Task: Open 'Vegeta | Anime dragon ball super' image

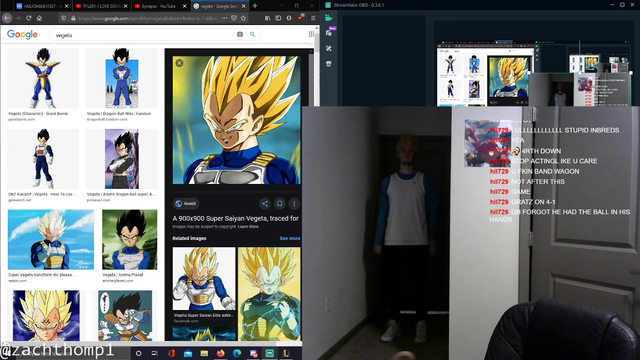Action: click(x=122, y=159)
